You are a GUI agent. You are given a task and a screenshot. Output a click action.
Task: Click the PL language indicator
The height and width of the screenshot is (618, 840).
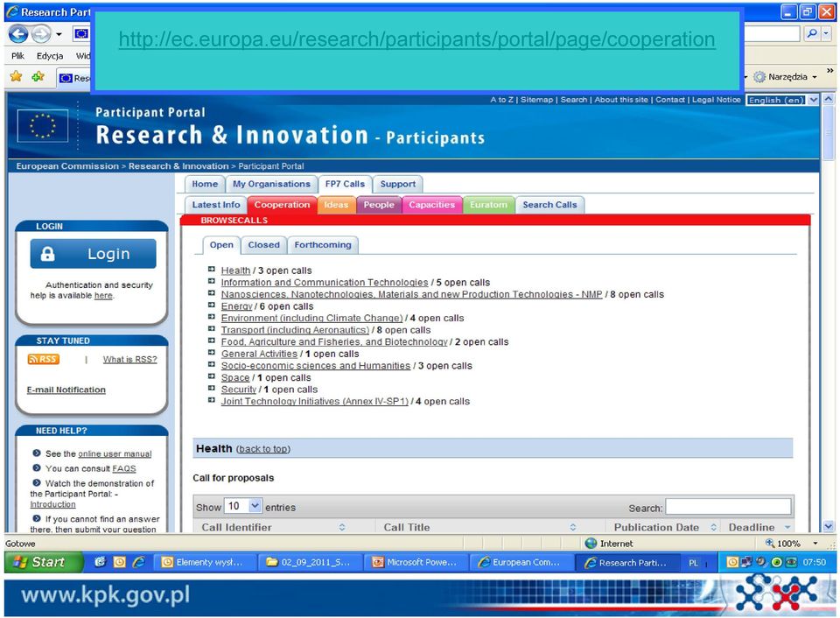(693, 563)
